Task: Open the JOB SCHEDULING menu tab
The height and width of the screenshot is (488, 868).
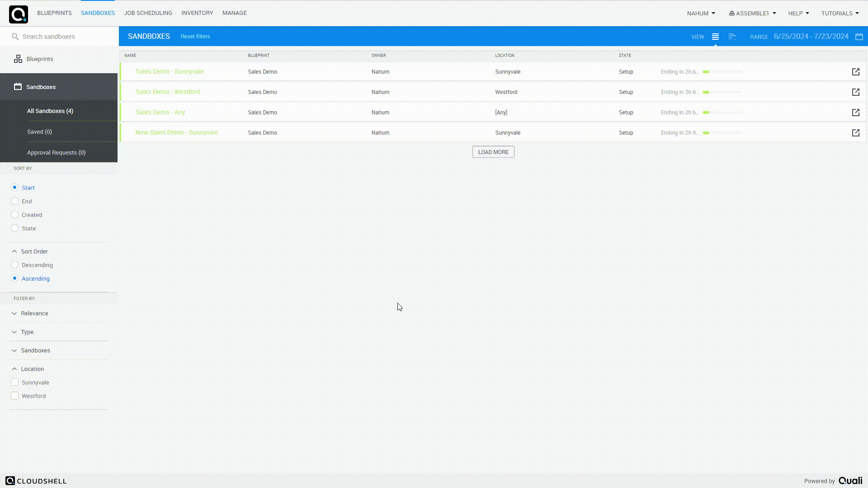Action: (x=148, y=13)
